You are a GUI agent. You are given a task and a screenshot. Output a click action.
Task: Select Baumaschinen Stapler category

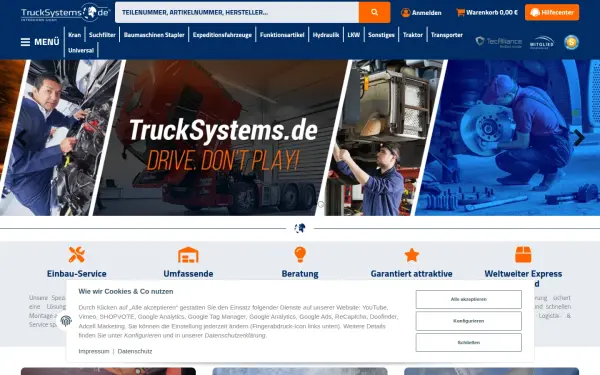coord(154,35)
